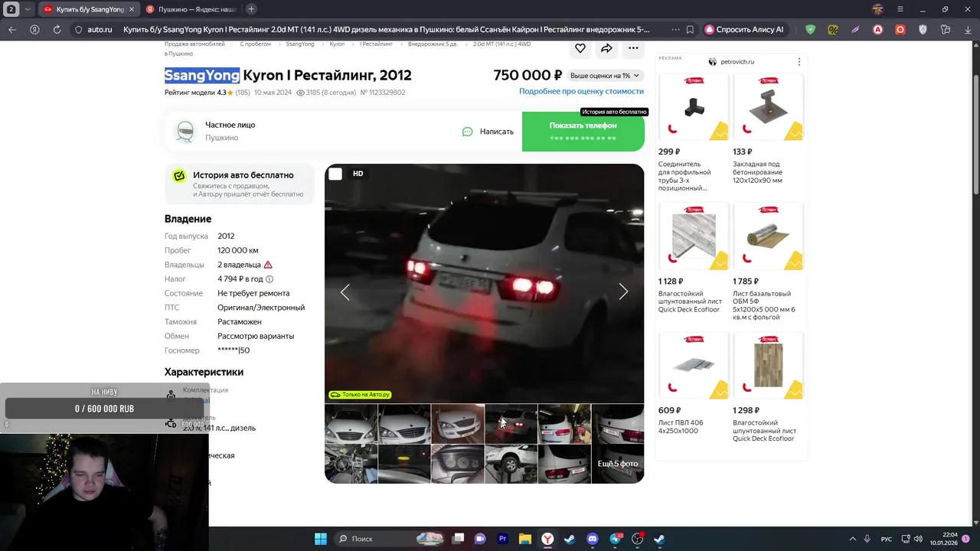Open 'Ещё 5 фото' thumbnail

(x=618, y=464)
